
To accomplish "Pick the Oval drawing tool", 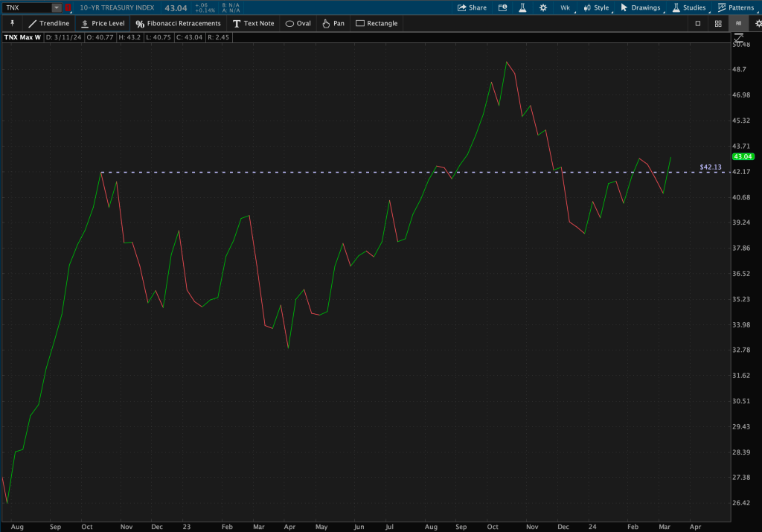I will (x=298, y=23).
